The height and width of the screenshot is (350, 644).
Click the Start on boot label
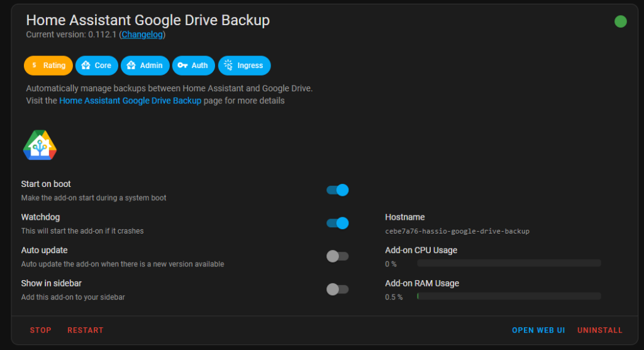[46, 184]
